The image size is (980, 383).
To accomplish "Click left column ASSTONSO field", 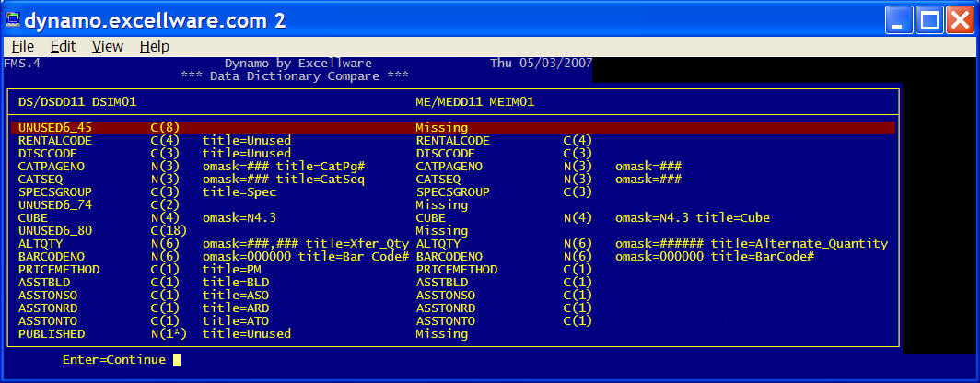I will point(48,295).
